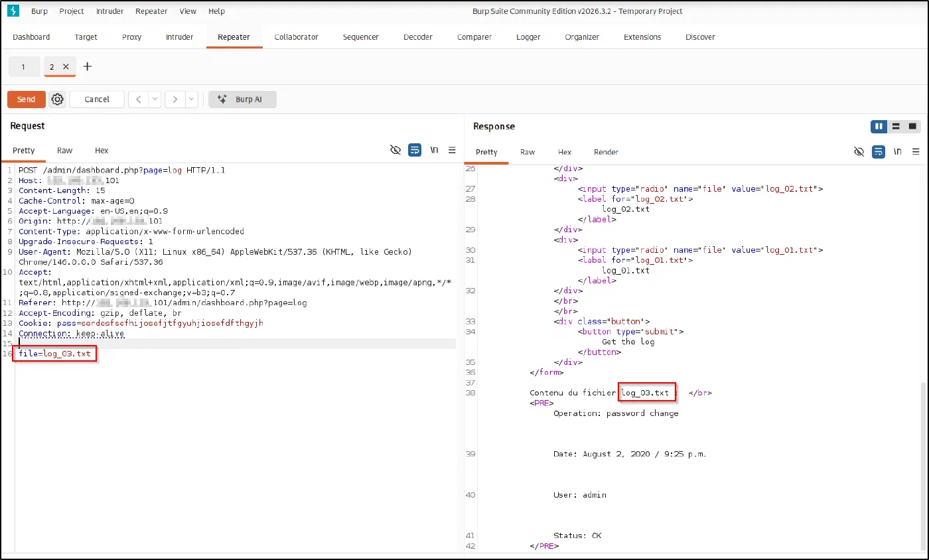Open the Help menu
The height and width of the screenshot is (560, 929).
tap(216, 11)
